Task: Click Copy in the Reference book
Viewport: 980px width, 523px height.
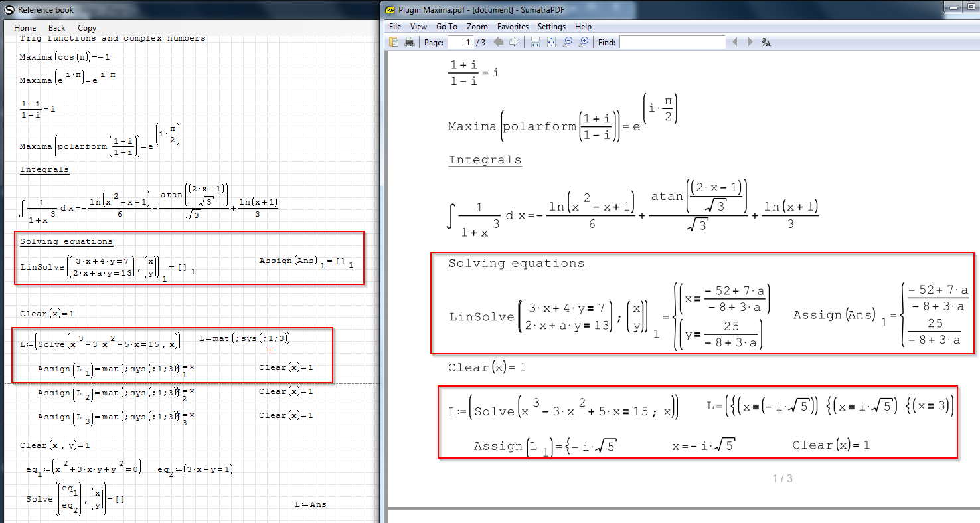Action: point(87,28)
